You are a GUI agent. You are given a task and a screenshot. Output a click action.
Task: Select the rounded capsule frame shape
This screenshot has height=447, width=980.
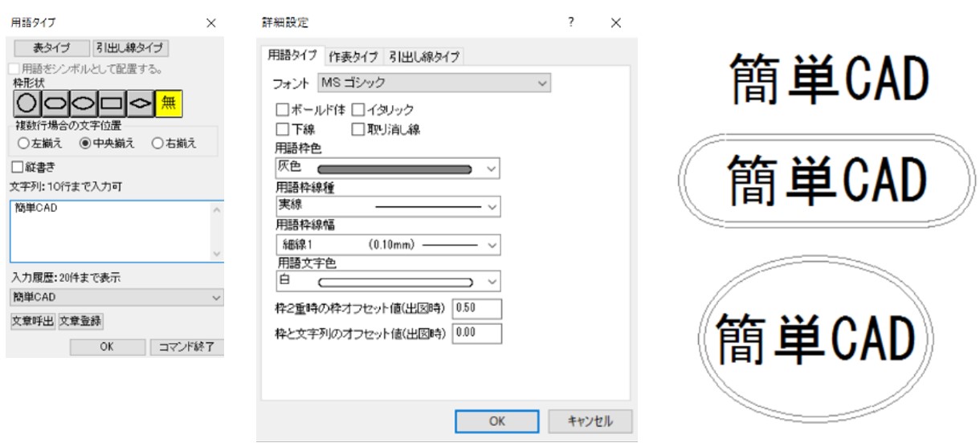point(55,102)
